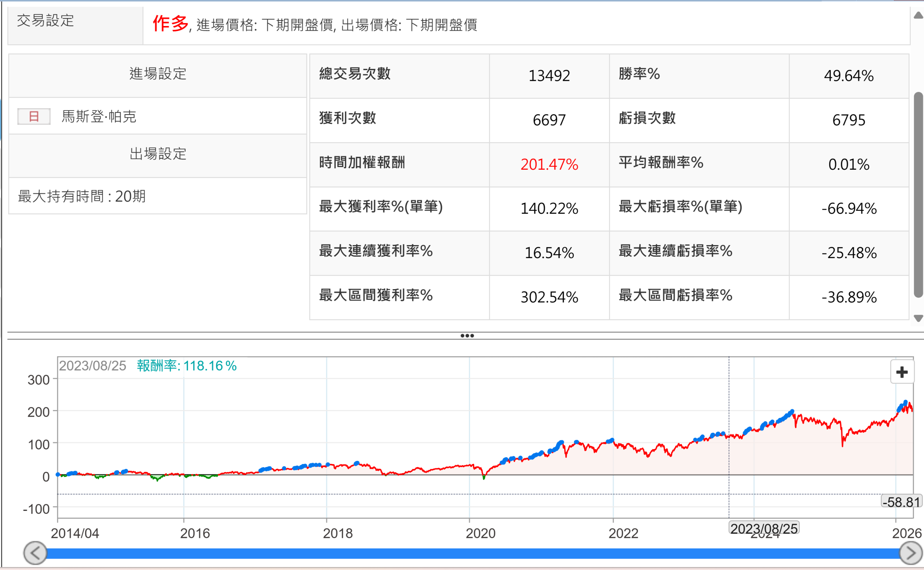Click the 13492 total trades value
This screenshot has width=924, height=570.
click(549, 76)
